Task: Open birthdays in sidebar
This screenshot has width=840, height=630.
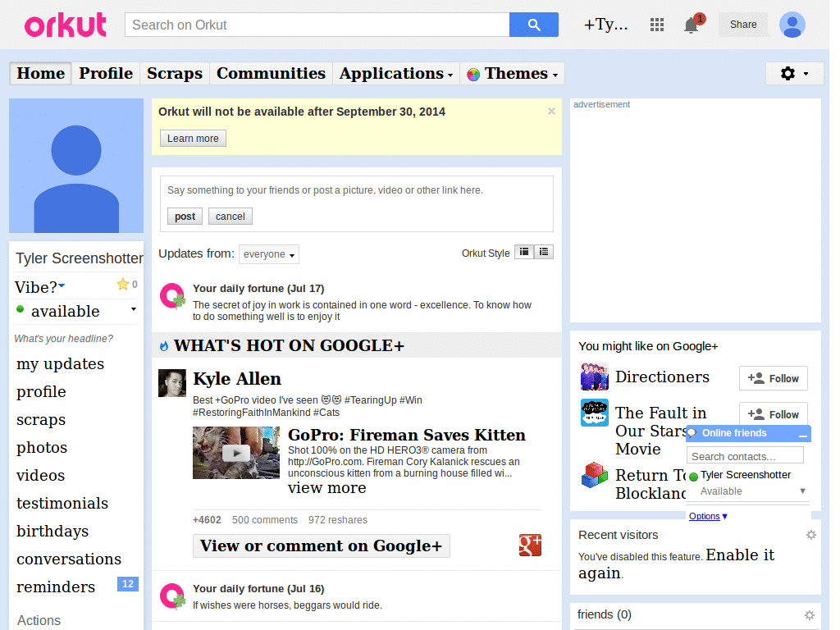Action: coord(52,531)
